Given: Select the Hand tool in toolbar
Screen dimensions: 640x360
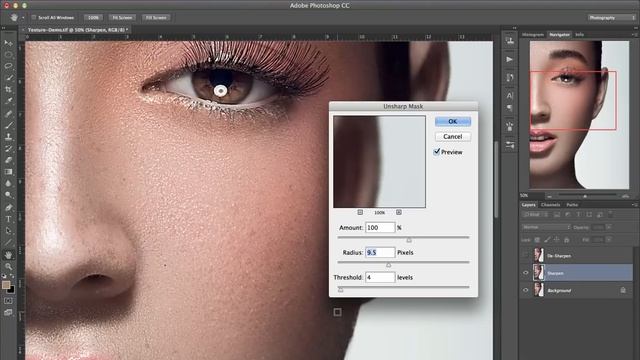Looking at the screenshot, I should coord(8,255).
